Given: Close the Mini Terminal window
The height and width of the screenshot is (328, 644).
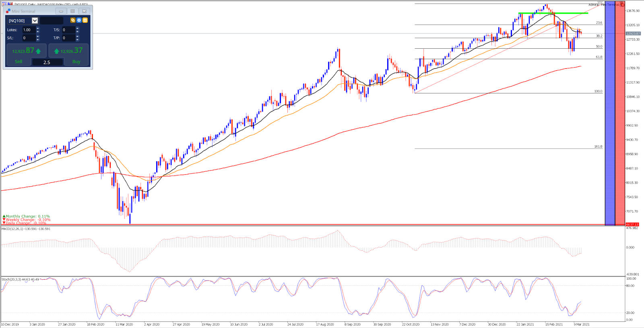Looking at the screenshot, I should (84, 11).
